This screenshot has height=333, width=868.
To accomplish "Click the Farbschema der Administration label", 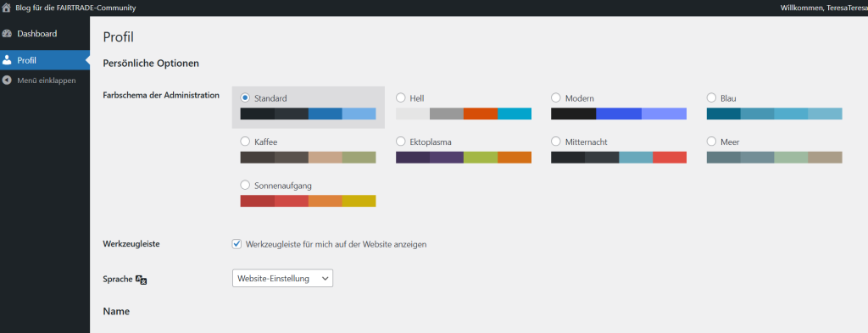I will [161, 95].
